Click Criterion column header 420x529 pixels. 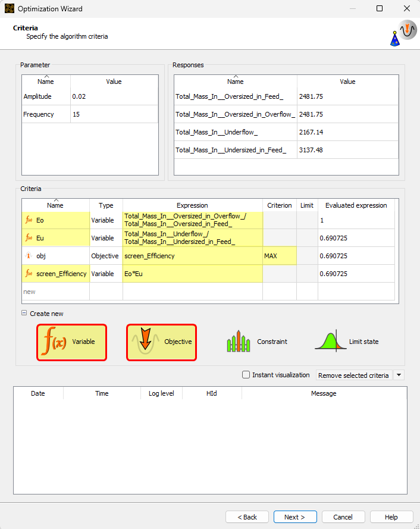tap(280, 205)
